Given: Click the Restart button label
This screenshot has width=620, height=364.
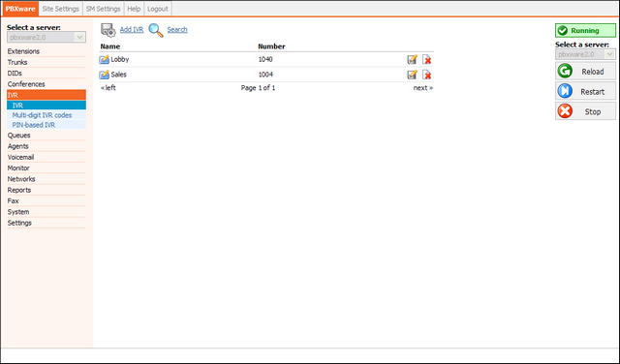Looking at the screenshot, I should [x=592, y=92].
